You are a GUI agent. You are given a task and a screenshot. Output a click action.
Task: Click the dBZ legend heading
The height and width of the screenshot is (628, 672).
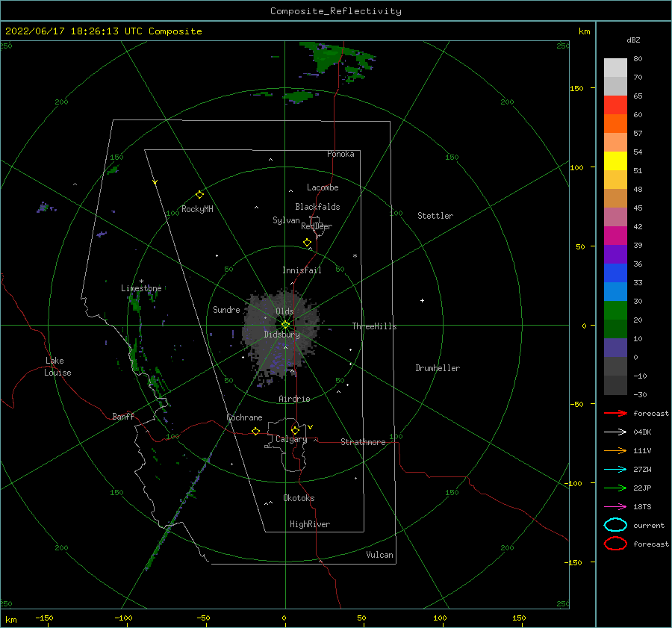[x=633, y=40]
